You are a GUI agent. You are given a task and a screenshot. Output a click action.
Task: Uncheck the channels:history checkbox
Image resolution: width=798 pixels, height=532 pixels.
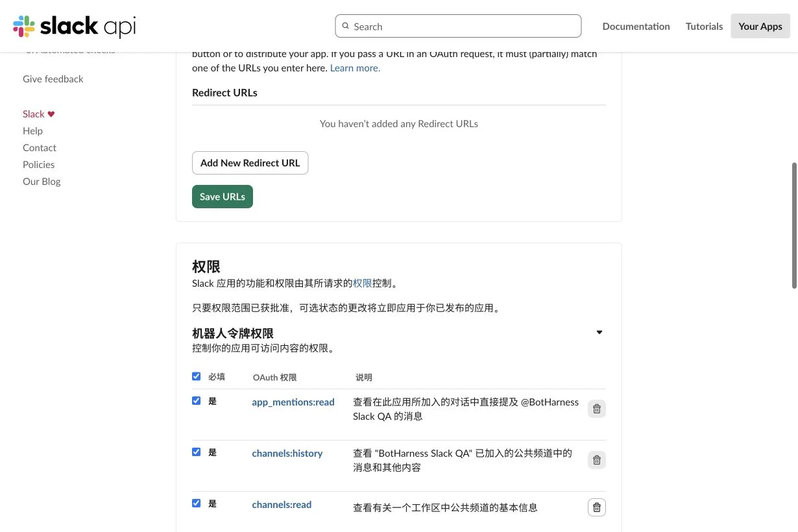pos(197,452)
